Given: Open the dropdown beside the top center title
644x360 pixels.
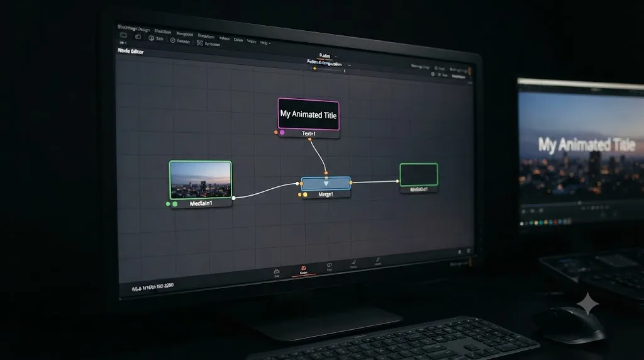Looking at the screenshot, I should pyautogui.click(x=336, y=56).
